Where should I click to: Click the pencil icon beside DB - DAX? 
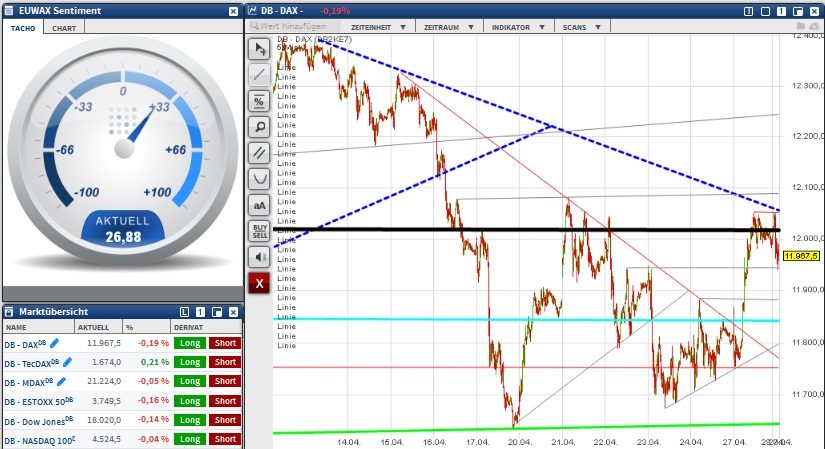55,343
